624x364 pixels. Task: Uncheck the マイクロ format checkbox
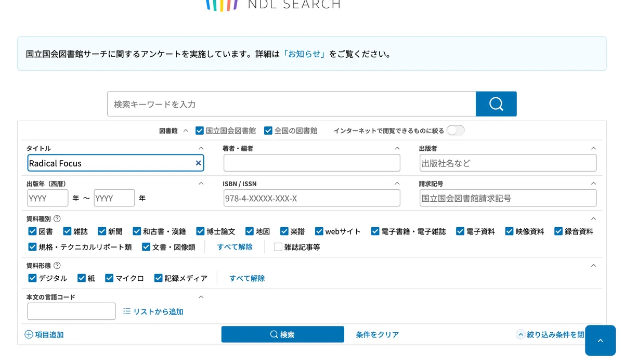coord(109,278)
